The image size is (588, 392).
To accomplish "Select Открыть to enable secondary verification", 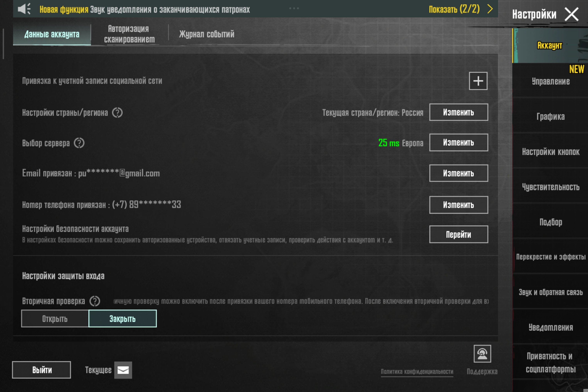I will [55, 319].
